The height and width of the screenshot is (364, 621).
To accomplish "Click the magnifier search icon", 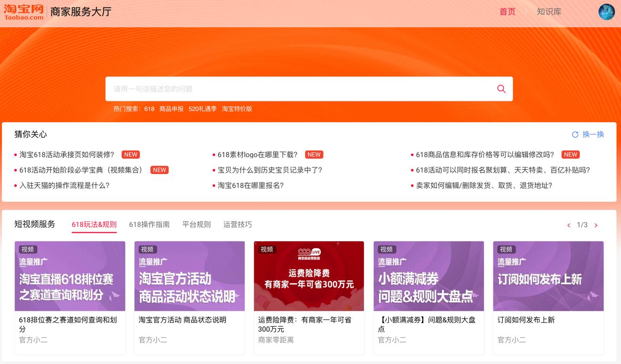I will tap(501, 89).
